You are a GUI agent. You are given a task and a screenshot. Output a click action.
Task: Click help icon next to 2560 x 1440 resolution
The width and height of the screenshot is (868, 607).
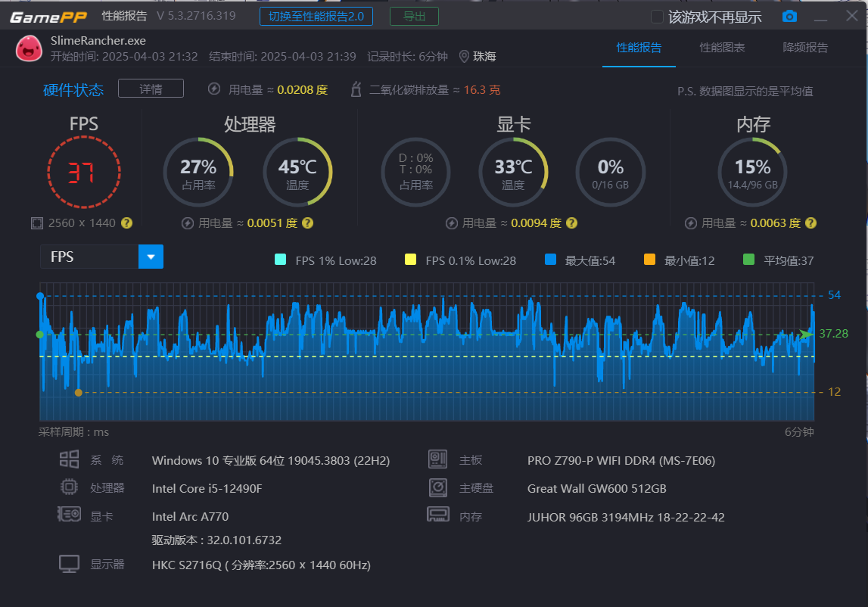point(127,223)
